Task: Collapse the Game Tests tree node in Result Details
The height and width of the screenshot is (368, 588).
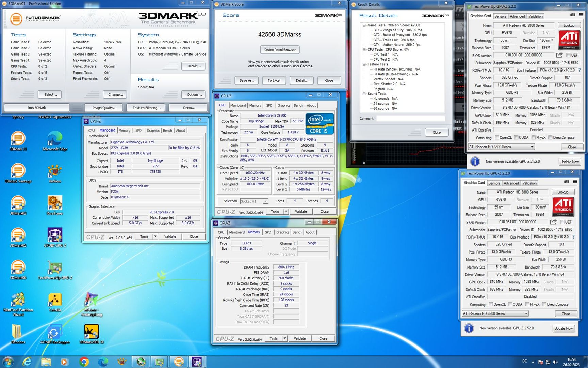Action: (364, 25)
